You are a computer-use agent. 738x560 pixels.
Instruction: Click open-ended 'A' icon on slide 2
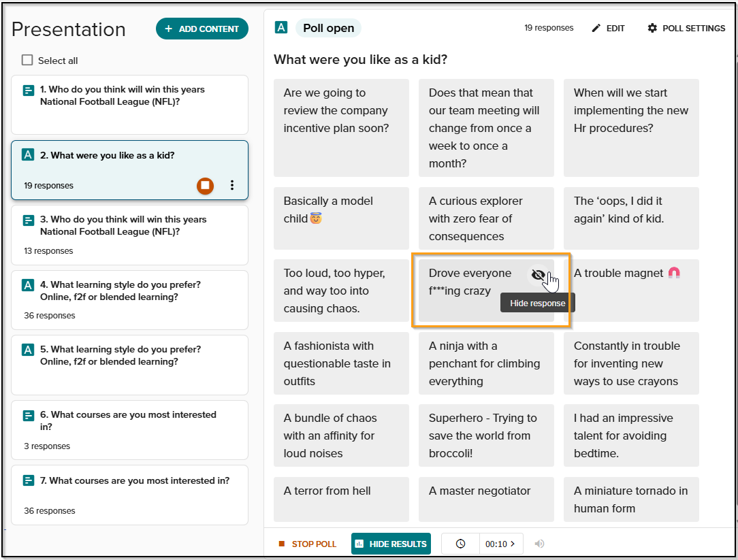[28, 155]
